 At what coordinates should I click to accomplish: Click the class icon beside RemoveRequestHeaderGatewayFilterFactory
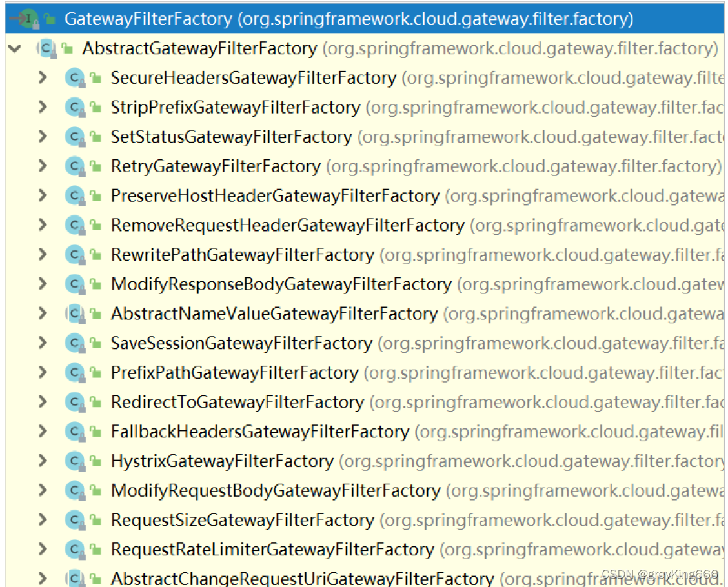tap(76, 225)
